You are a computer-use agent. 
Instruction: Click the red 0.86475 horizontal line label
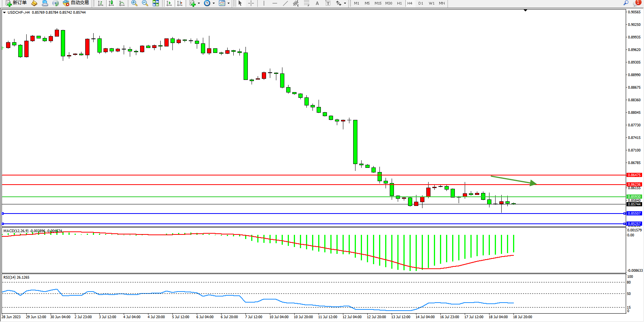coord(634,175)
